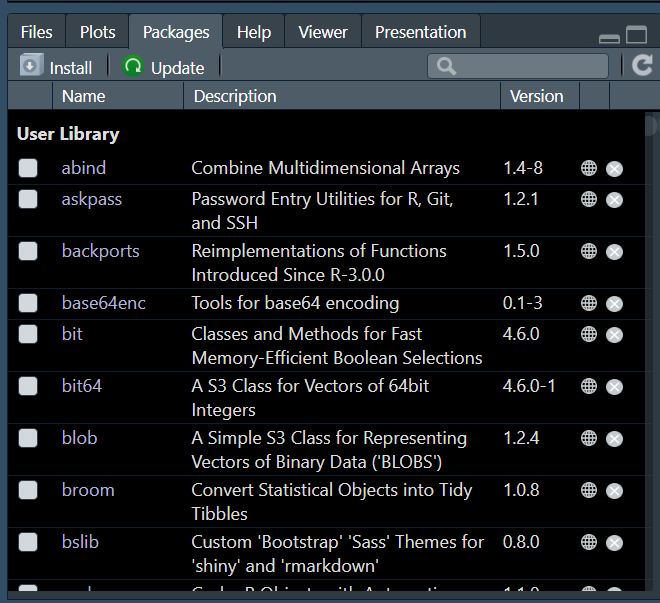Open the bslib package link

(80, 542)
